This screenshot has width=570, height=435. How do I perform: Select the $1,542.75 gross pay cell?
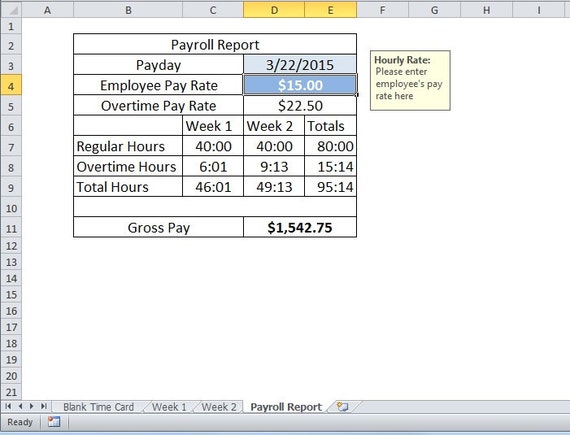(300, 228)
